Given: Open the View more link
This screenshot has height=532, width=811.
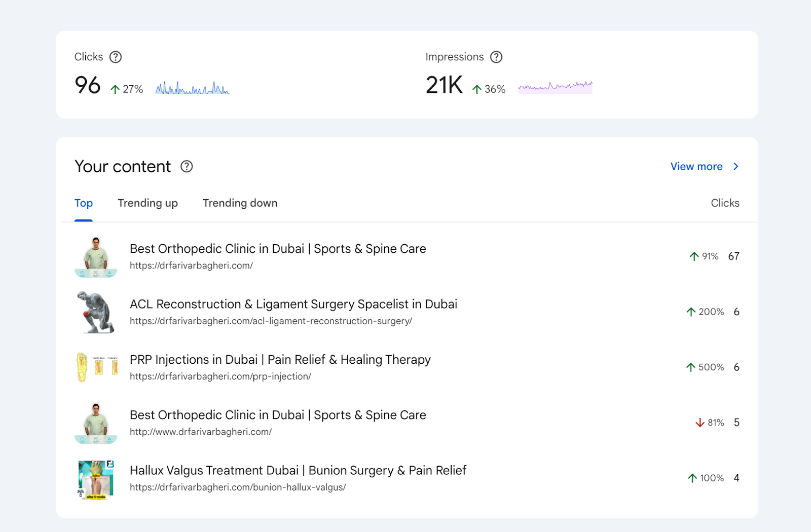Looking at the screenshot, I should click(696, 166).
